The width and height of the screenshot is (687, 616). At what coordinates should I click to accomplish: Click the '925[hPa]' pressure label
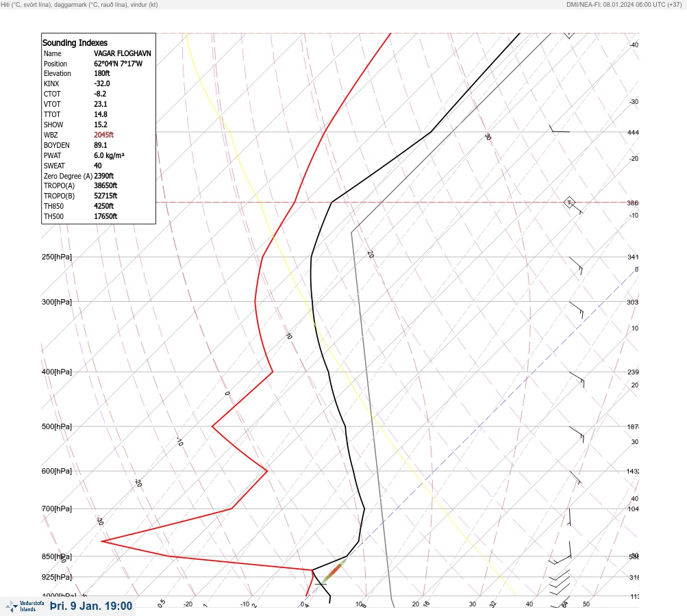point(57,577)
